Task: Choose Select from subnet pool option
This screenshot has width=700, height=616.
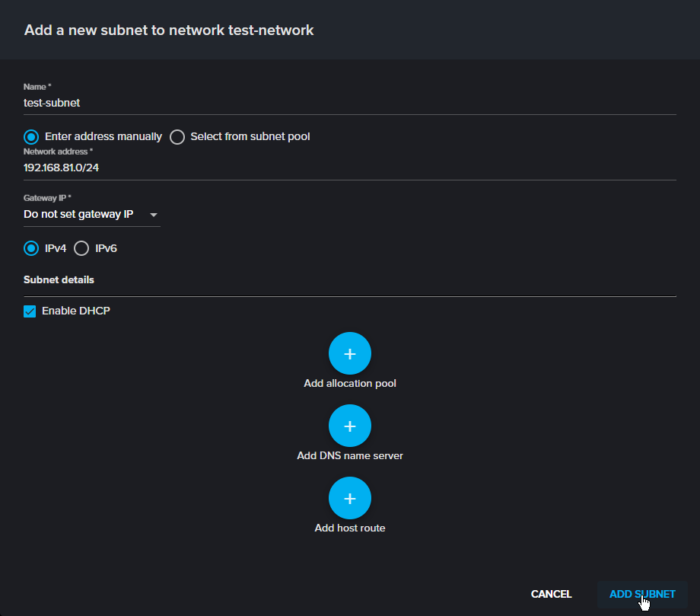Action: click(177, 136)
